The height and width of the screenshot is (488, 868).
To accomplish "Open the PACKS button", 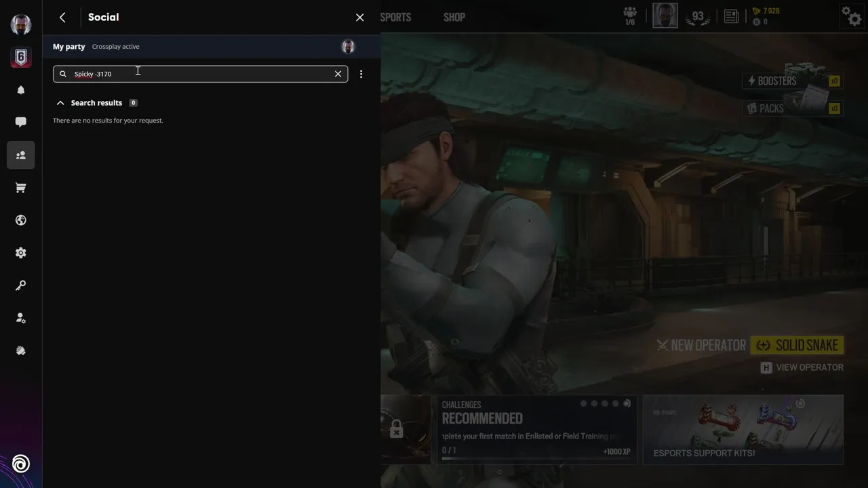I will [793, 108].
